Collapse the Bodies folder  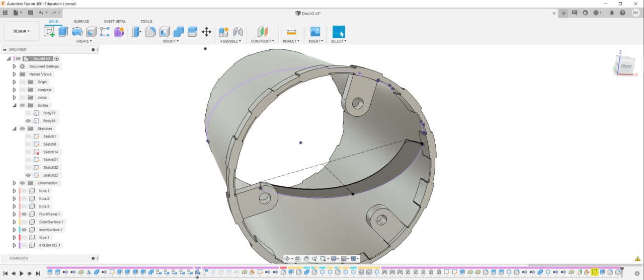(x=15, y=105)
